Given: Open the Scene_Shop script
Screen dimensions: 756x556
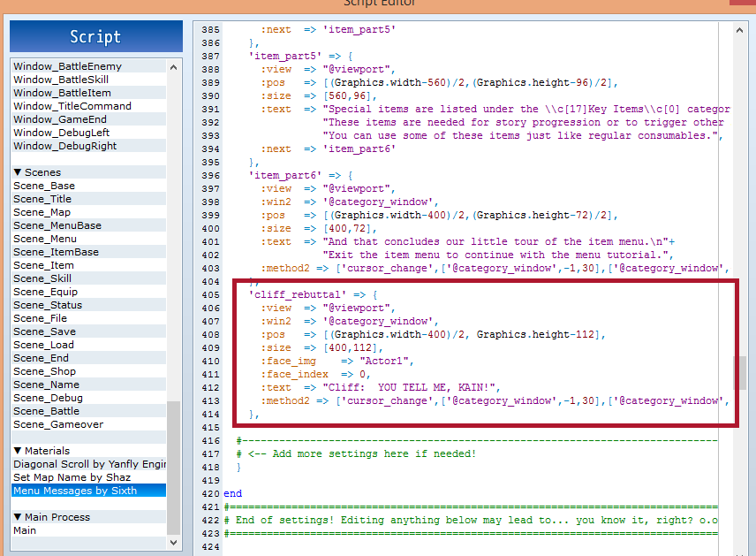Looking at the screenshot, I should coord(88,371).
